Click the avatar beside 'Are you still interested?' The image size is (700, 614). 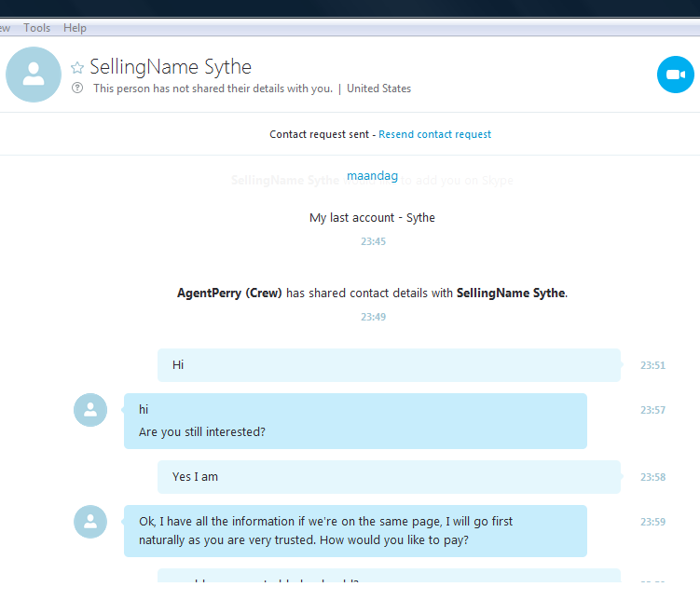(90, 410)
